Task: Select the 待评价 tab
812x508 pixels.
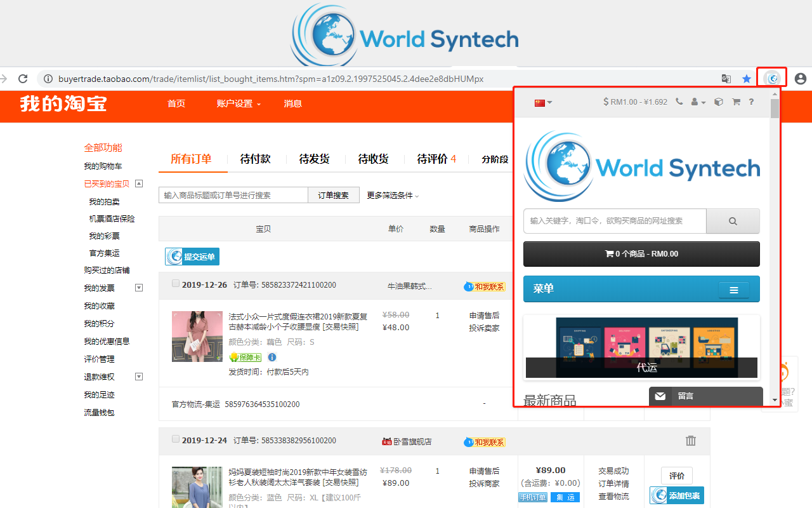Action: click(436, 159)
